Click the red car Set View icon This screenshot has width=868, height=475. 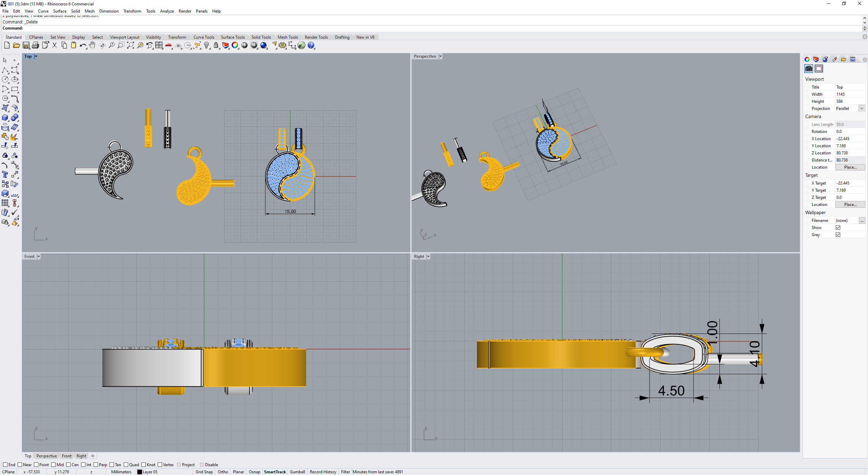(169, 45)
